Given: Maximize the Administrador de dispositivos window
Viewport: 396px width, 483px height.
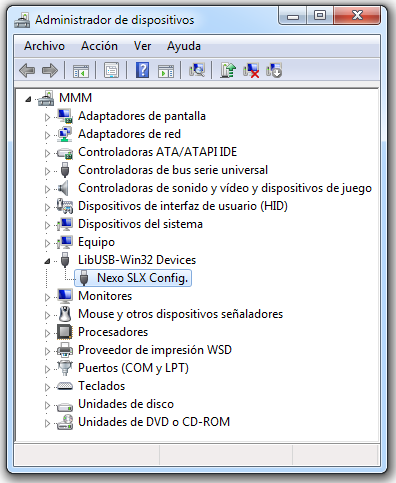Looking at the screenshot, I should [x=320, y=16].
